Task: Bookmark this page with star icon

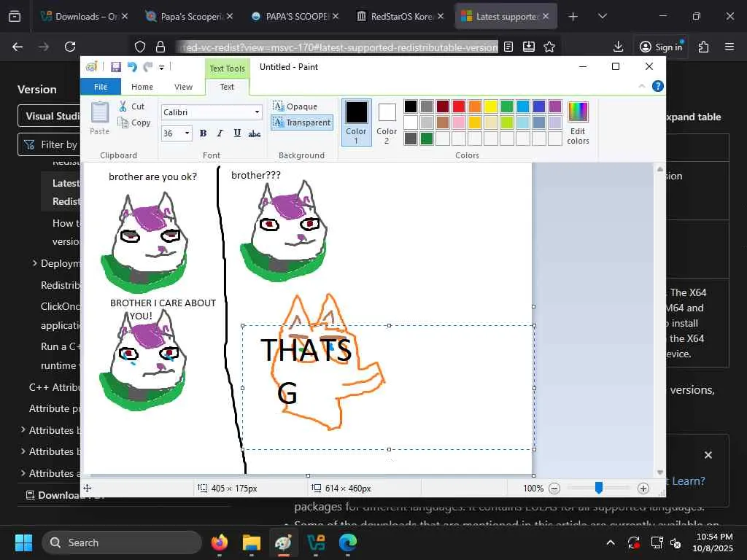Action: point(549,47)
